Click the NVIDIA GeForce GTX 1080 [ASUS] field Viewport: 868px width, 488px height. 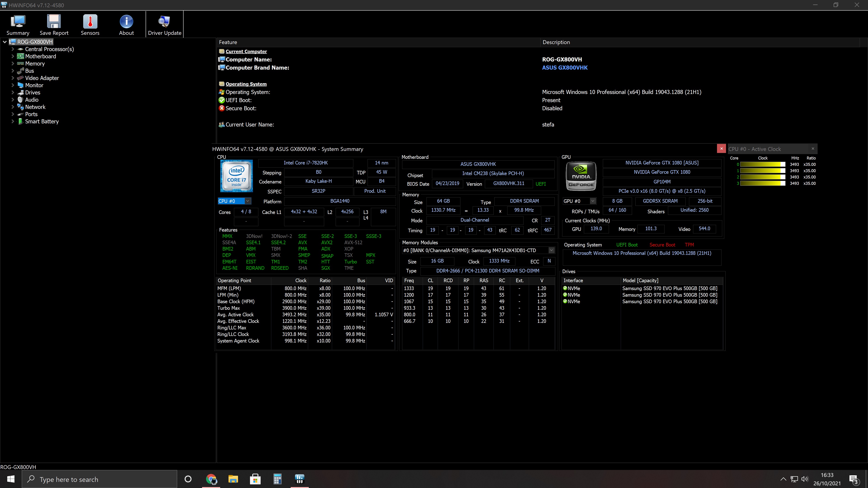(x=662, y=163)
